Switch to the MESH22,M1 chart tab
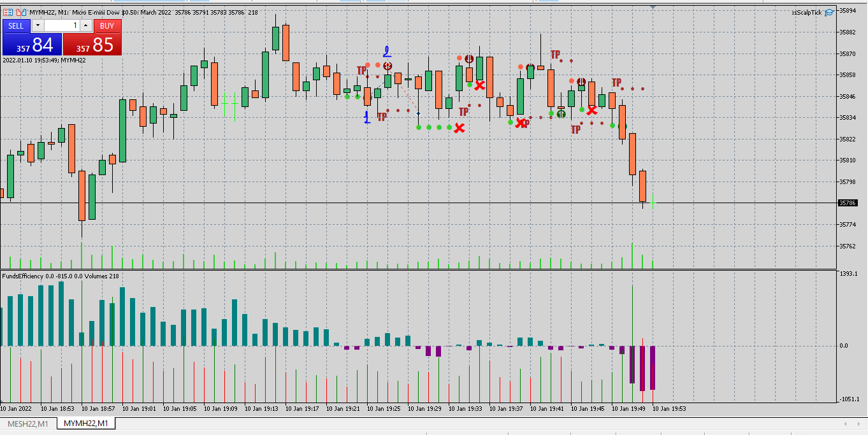The width and height of the screenshot is (868, 435). click(x=29, y=424)
